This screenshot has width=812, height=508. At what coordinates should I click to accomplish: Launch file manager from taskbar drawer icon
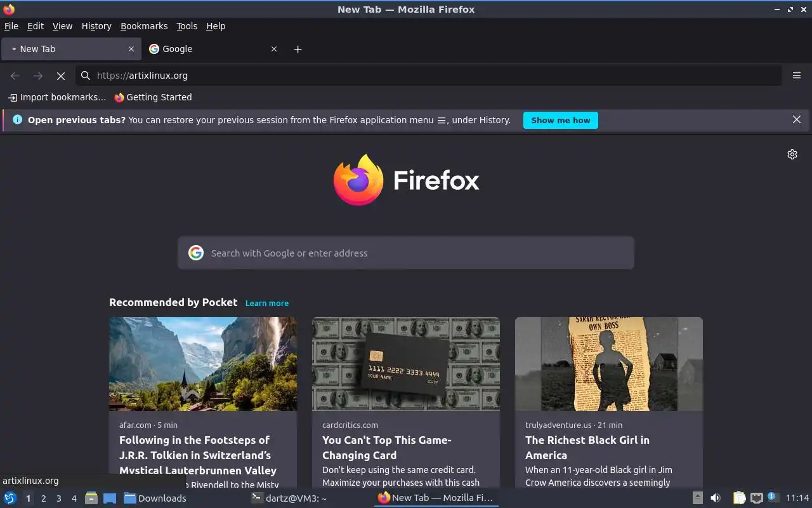click(x=91, y=498)
